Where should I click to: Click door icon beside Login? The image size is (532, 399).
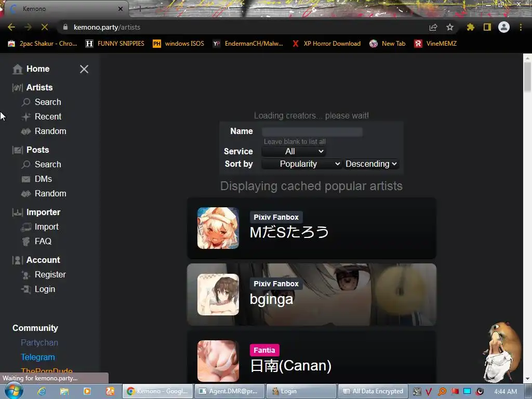26,289
